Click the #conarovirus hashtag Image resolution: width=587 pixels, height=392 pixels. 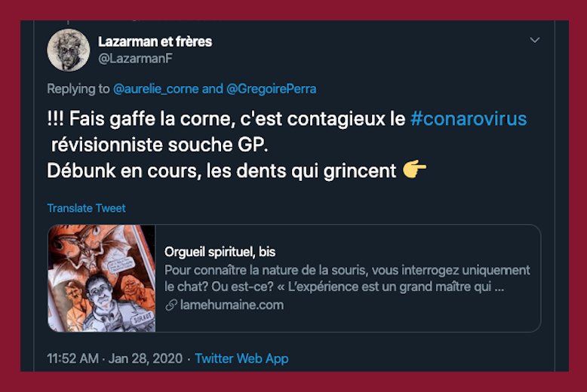coord(469,119)
